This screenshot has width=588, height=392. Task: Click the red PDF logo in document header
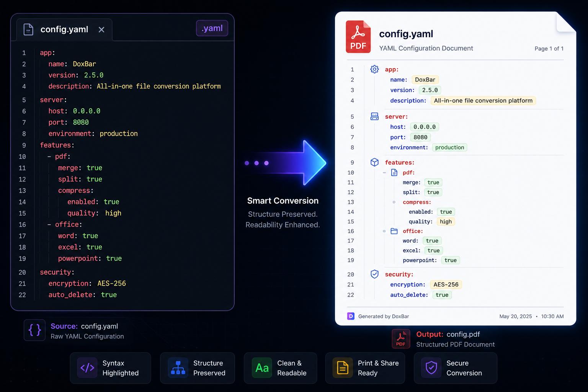[358, 37]
